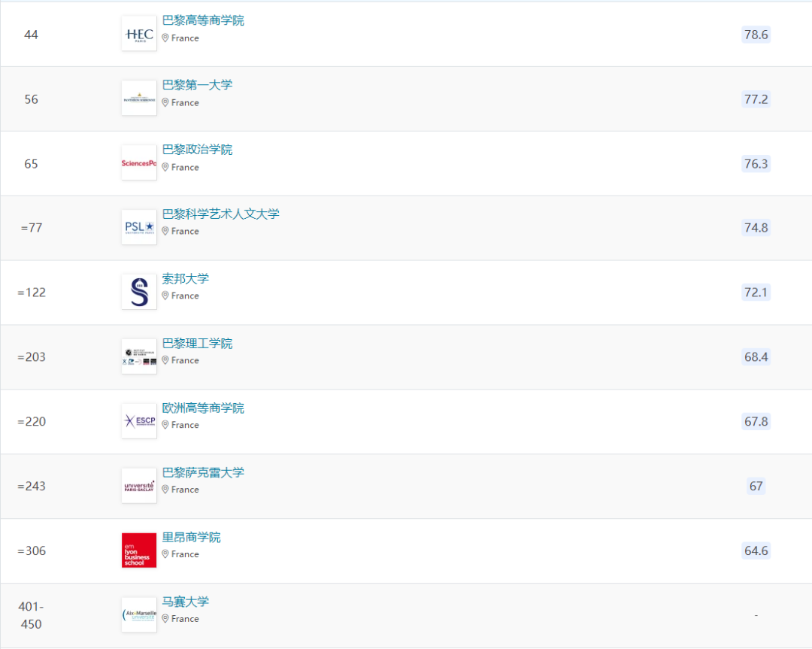Click the ESCP school logo
The width and height of the screenshot is (812, 649).
(x=138, y=420)
